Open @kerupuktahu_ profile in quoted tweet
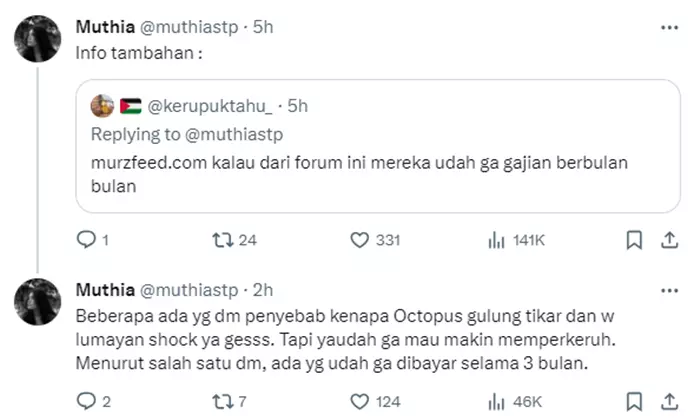 [x=209, y=106]
